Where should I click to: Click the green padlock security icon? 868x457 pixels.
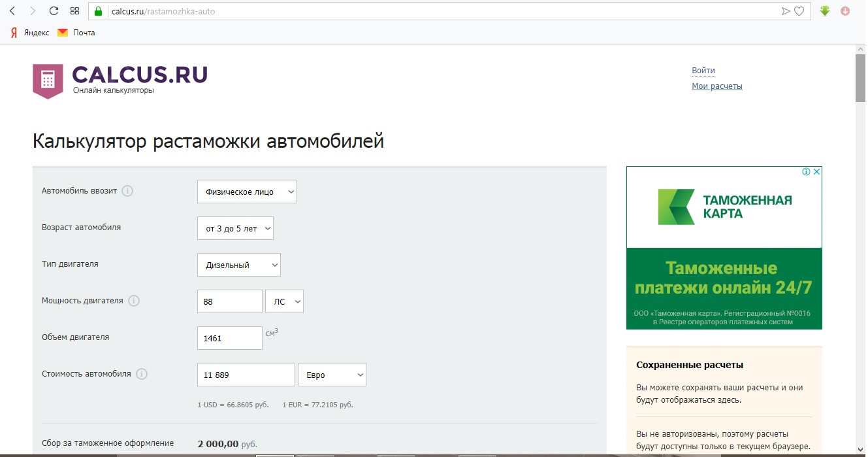coord(99,11)
